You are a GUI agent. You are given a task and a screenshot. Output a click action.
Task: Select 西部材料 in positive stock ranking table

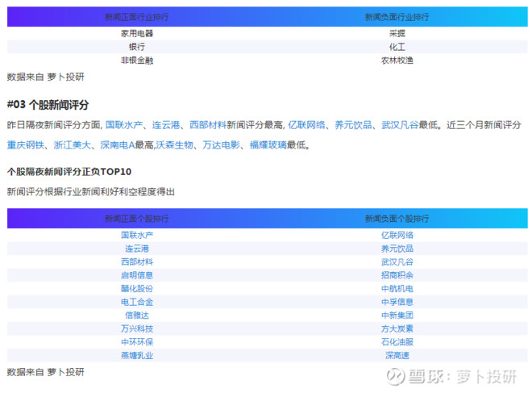pos(137,262)
